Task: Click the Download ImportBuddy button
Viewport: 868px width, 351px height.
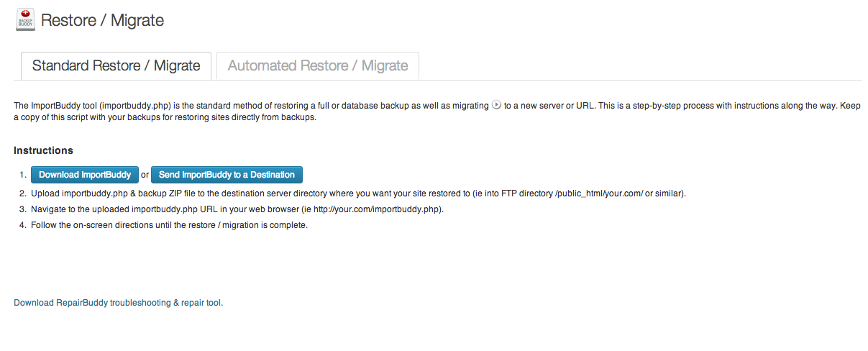Action: 85,175
